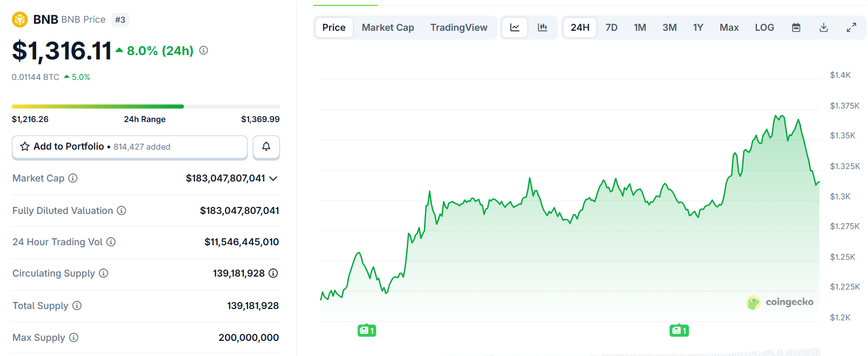Open the calendar date range picker
This screenshot has width=868, height=356.
[x=796, y=28]
